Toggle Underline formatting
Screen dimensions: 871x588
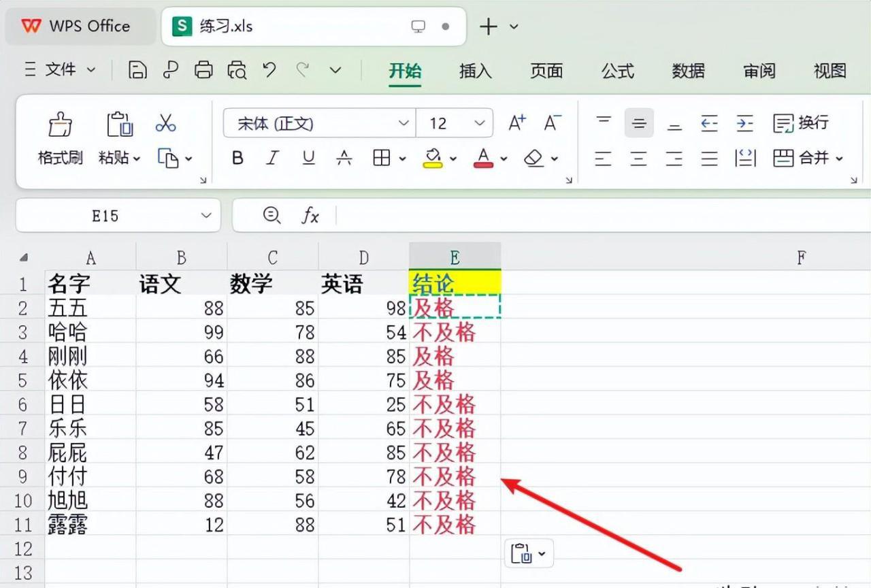coord(309,159)
